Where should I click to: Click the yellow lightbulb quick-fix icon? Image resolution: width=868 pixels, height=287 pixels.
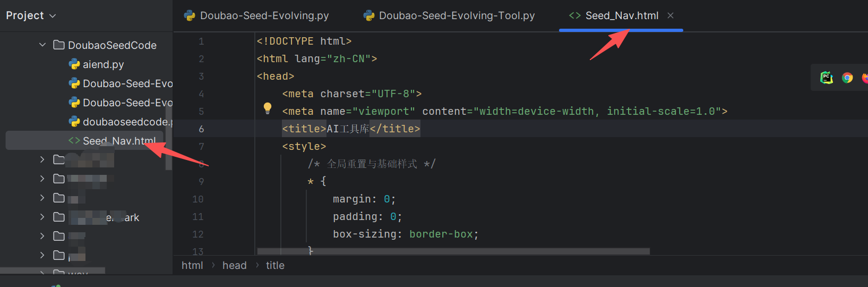(268, 109)
